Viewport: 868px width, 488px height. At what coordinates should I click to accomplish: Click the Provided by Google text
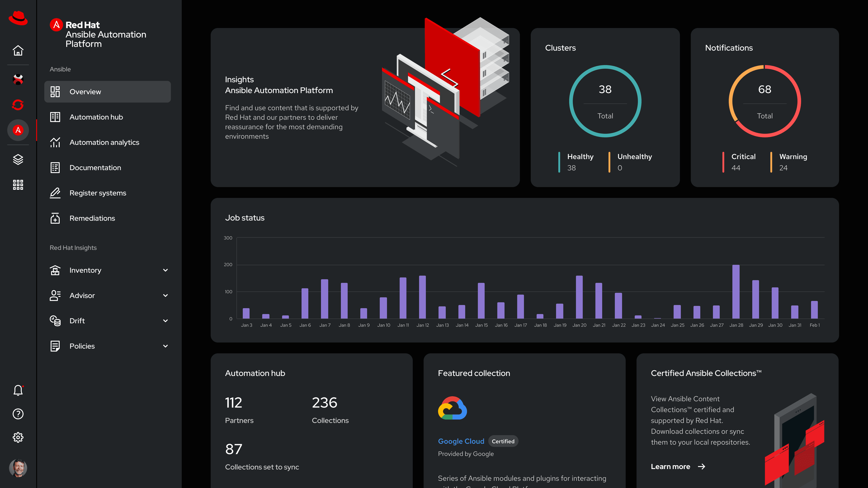[x=466, y=454]
